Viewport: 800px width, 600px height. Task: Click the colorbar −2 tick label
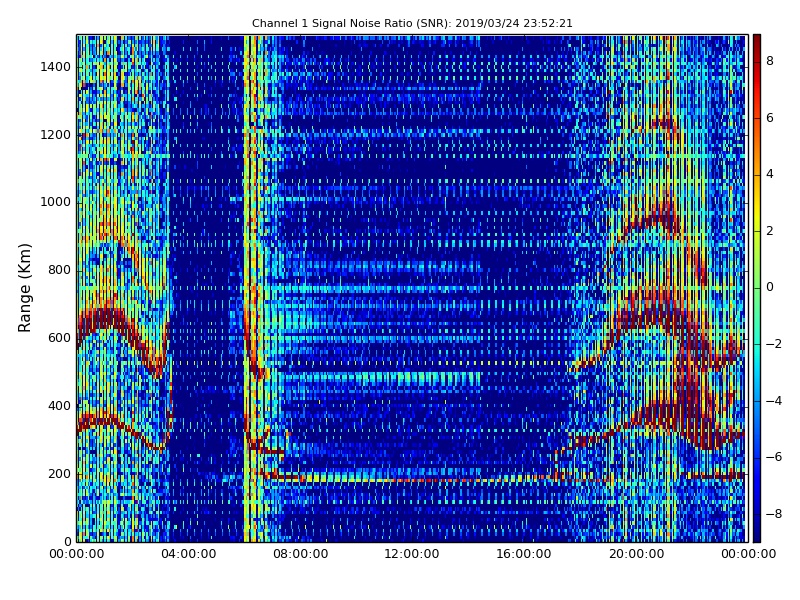[x=774, y=344]
